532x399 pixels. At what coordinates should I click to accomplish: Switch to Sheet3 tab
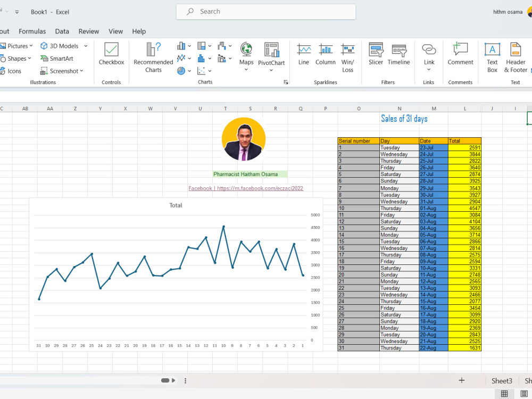(x=502, y=381)
